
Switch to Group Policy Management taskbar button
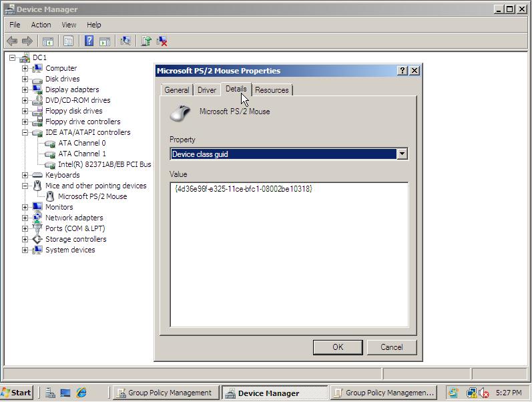pos(166,393)
